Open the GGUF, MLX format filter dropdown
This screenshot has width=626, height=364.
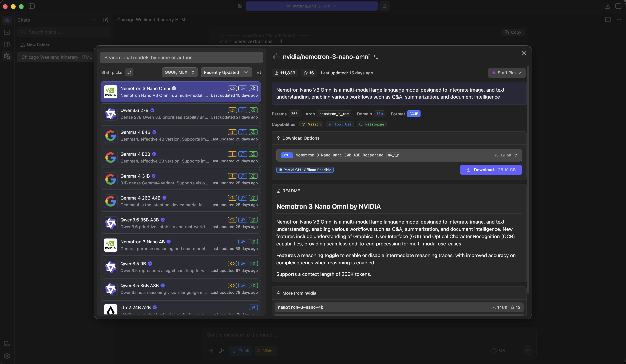pyautogui.click(x=180, y=72)
